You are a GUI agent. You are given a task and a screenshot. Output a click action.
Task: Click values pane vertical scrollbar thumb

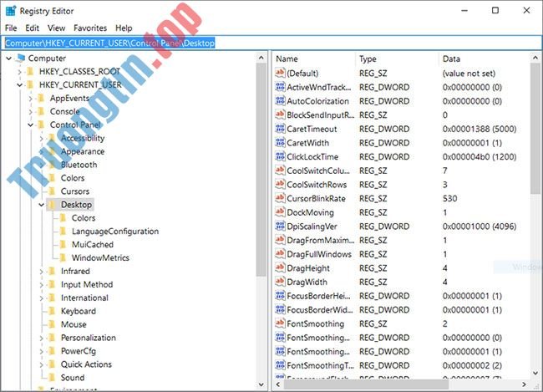tap(535, 128)
